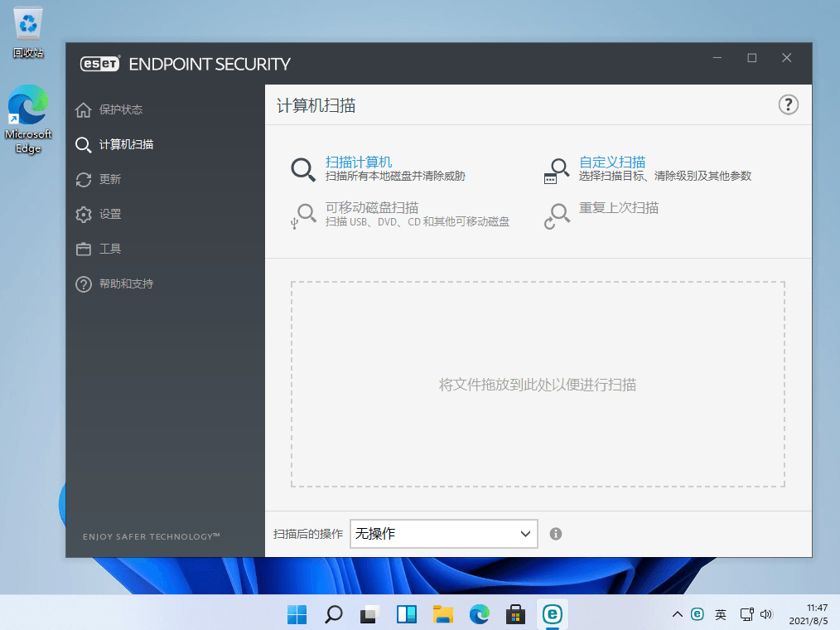Click the 计算机扫描 page heading
Image resolution: width=840 pixels, height=630 pixels.
[316, 105]
